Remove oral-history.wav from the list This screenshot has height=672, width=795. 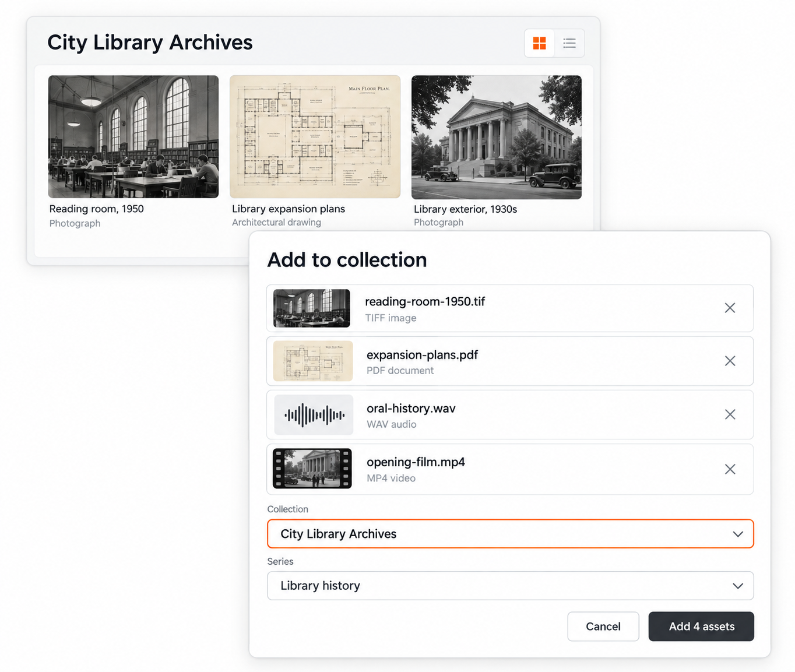pos(730,414)
